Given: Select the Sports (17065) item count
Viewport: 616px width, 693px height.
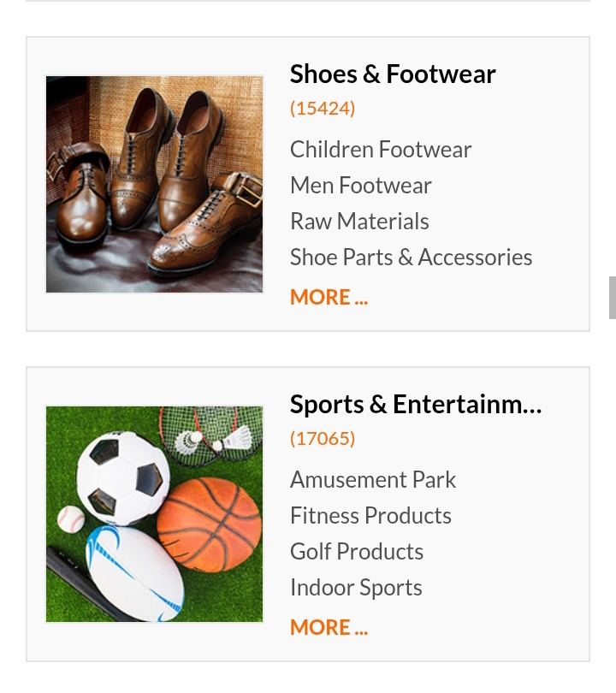Looking at the screenshot, I should [322, 439].
